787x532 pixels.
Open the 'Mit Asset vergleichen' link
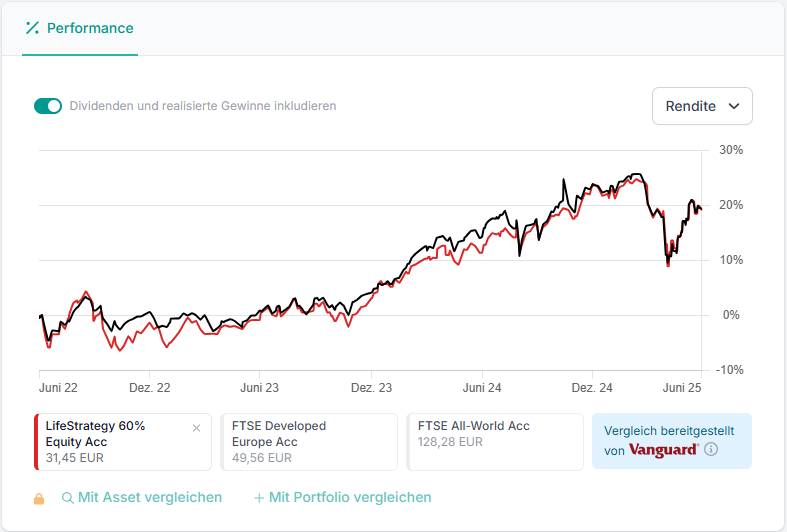coord(150,497)
